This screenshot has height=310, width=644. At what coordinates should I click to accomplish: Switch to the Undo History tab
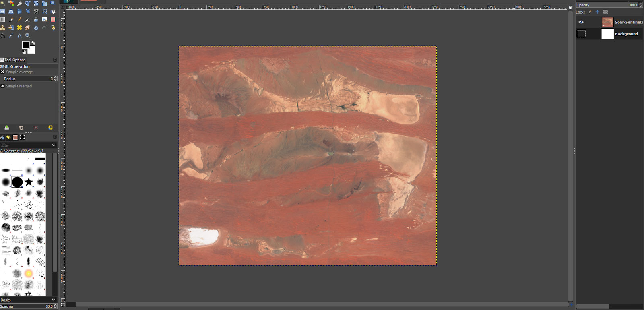pyautogui.click(x=8, y=137)
